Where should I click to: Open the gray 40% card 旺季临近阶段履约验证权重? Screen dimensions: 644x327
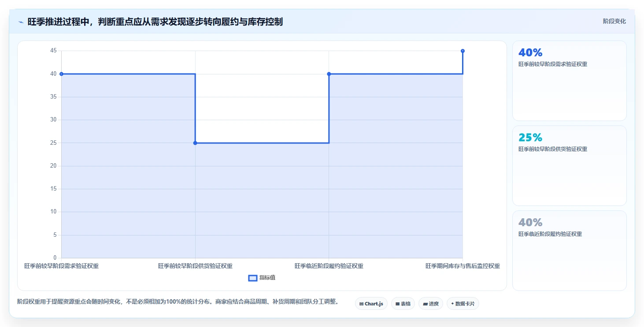569,251
